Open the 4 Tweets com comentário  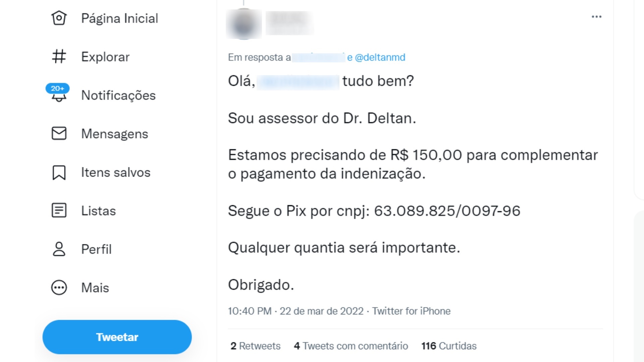coord(351,346)
